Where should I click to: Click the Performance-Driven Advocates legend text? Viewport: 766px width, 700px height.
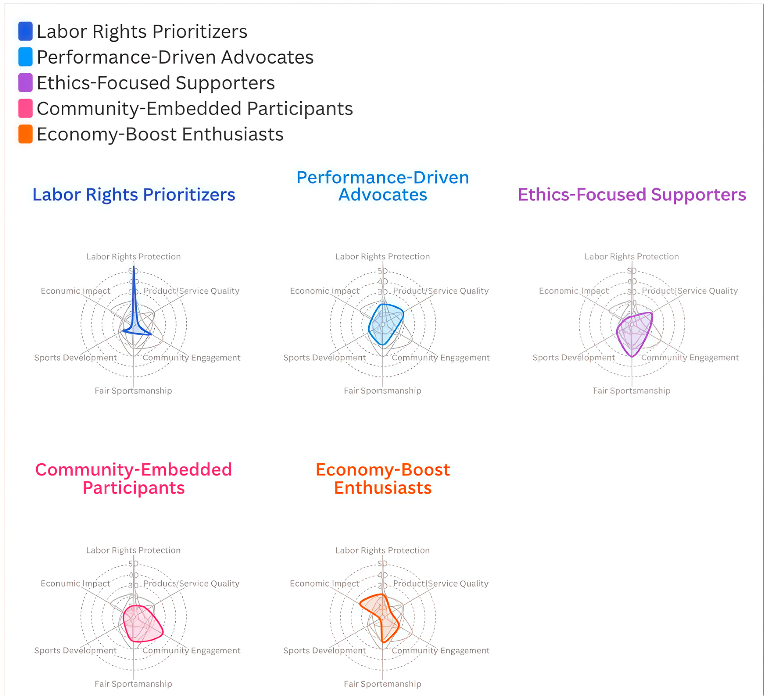(175, 57)
